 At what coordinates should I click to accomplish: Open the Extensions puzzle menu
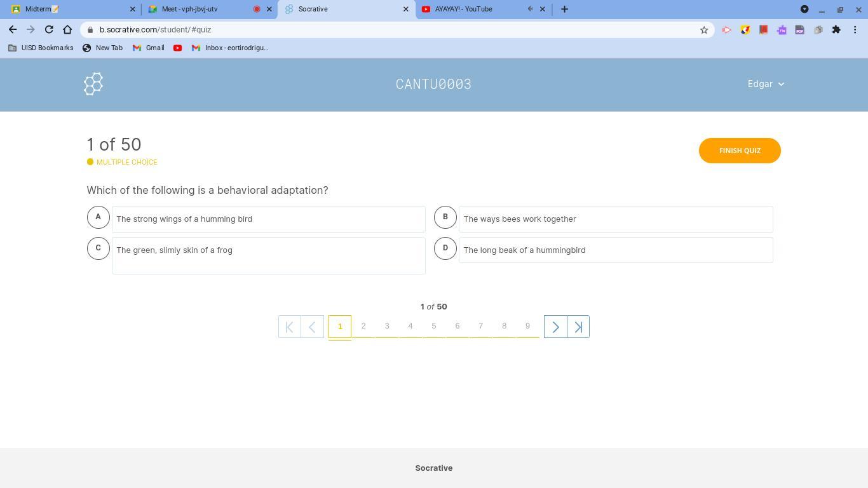pyautogui.click(x=836, y=30)
